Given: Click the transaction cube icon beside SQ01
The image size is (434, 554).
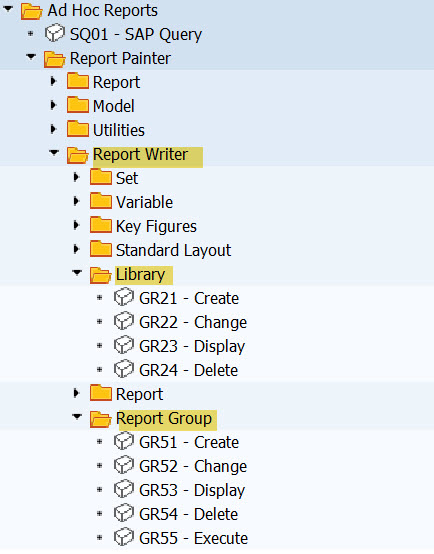Looking at the screenshot, I should click(54, 34).
